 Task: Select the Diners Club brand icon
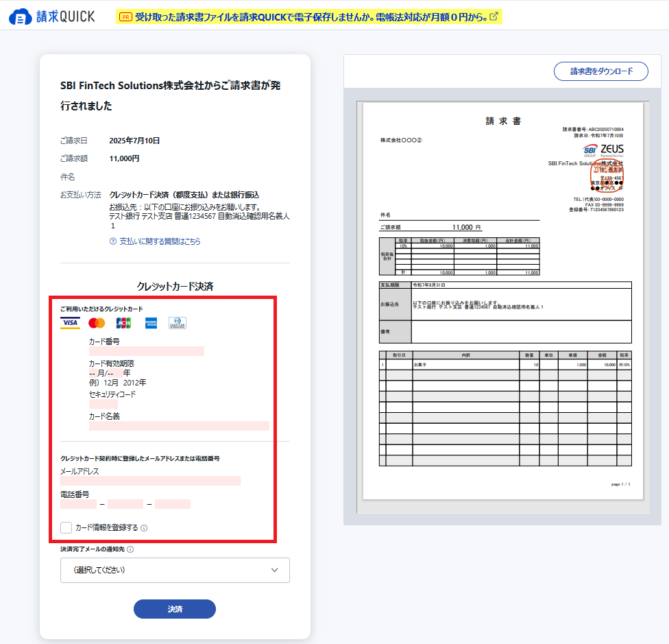[178, 323]
